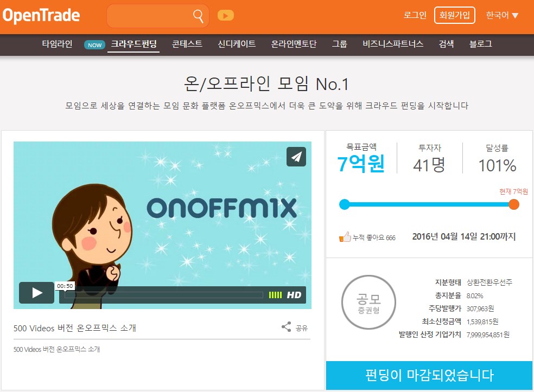Adjust the green volume bars in player

275,295
